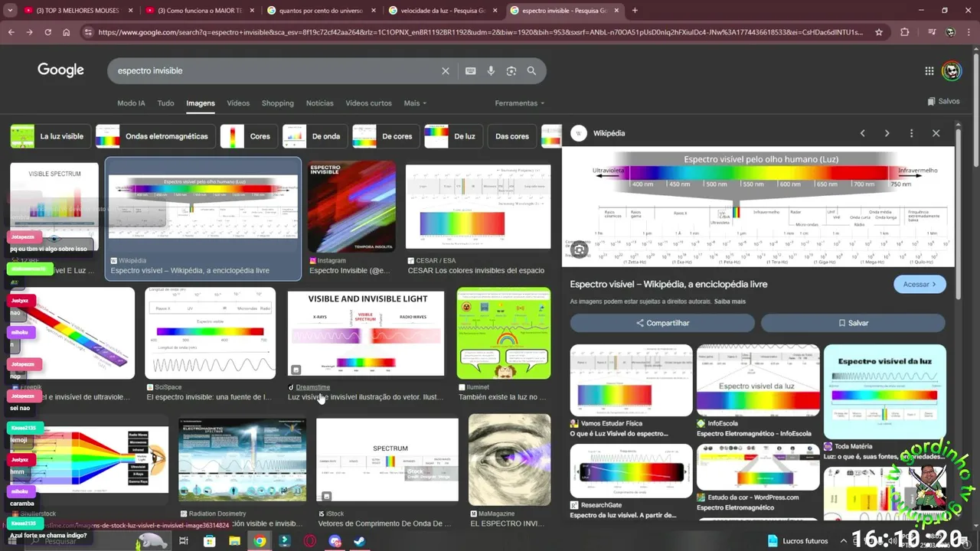Image resolution: width=980 pixels, height=551 pixels.
Task: Open the Google account avatar
Action: (952, 70)
